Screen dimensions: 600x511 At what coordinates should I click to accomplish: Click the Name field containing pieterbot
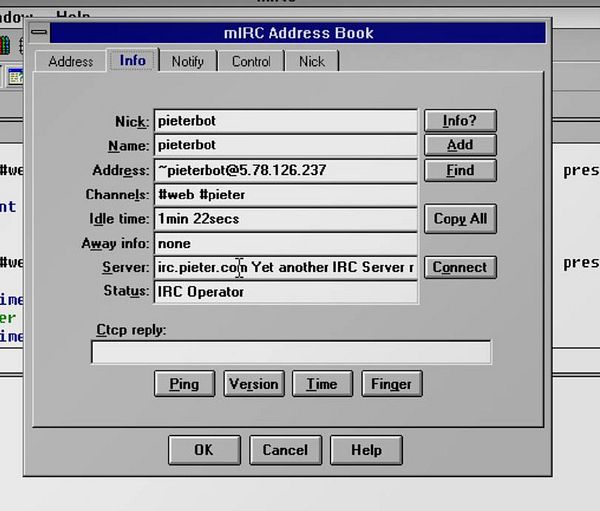click(286, 145)
